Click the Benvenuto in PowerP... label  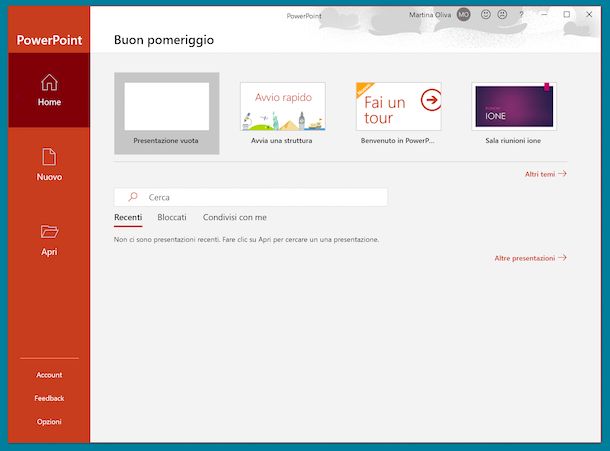point(398,140)
